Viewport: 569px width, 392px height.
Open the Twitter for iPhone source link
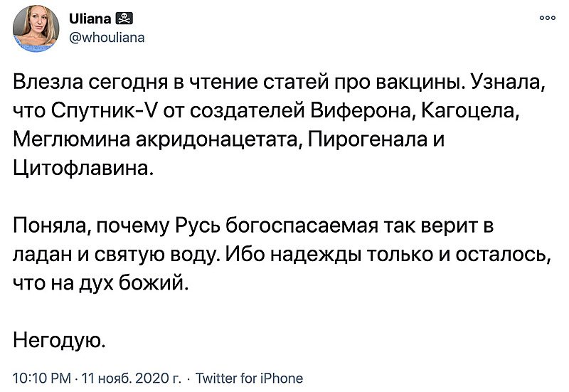[x=249, y=378]
